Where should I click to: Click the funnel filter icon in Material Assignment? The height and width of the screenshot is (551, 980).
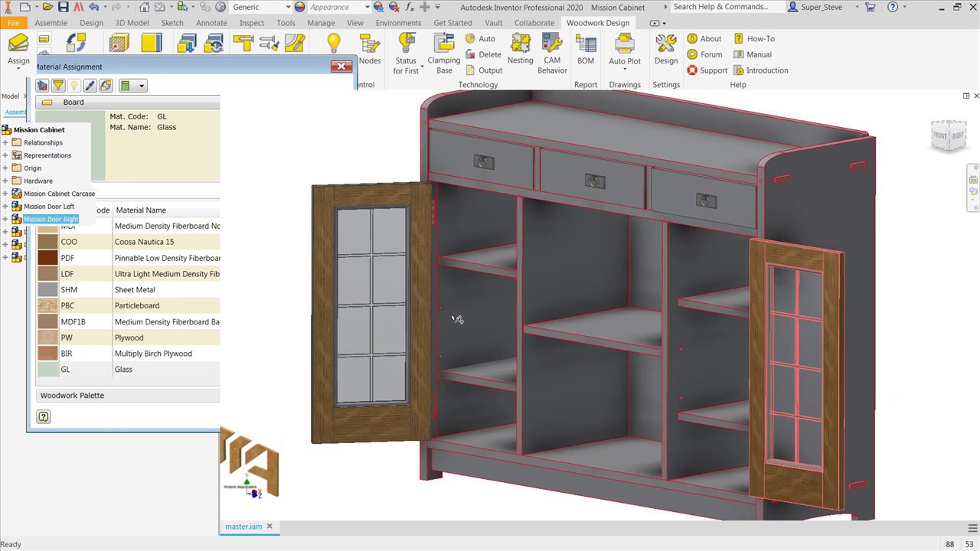click(x=58, y=86)
